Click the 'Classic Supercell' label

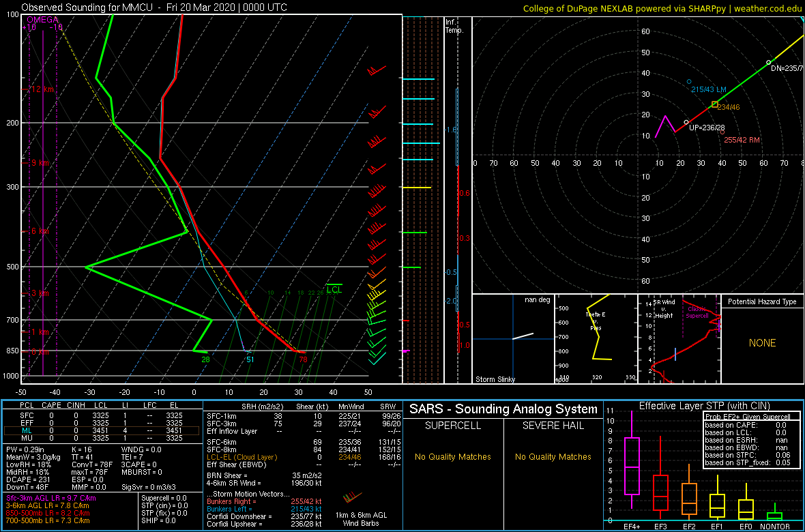click(x=697, y=312)
